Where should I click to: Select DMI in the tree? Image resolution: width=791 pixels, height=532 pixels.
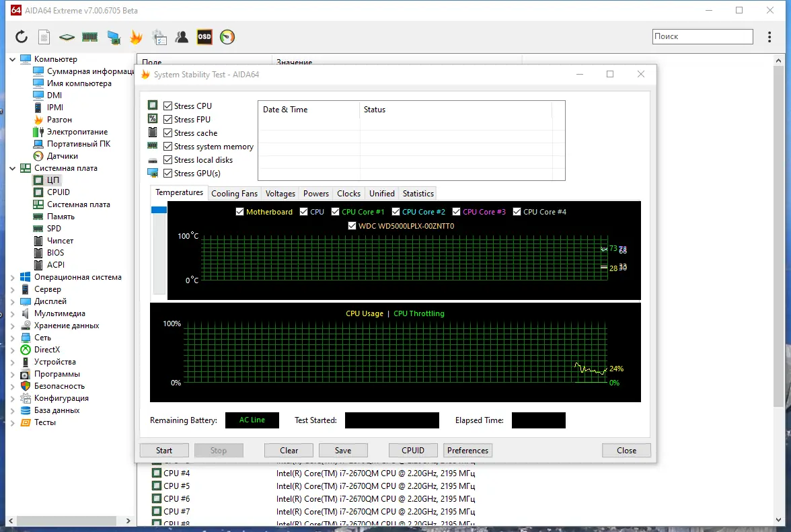[x=54, y=96]
